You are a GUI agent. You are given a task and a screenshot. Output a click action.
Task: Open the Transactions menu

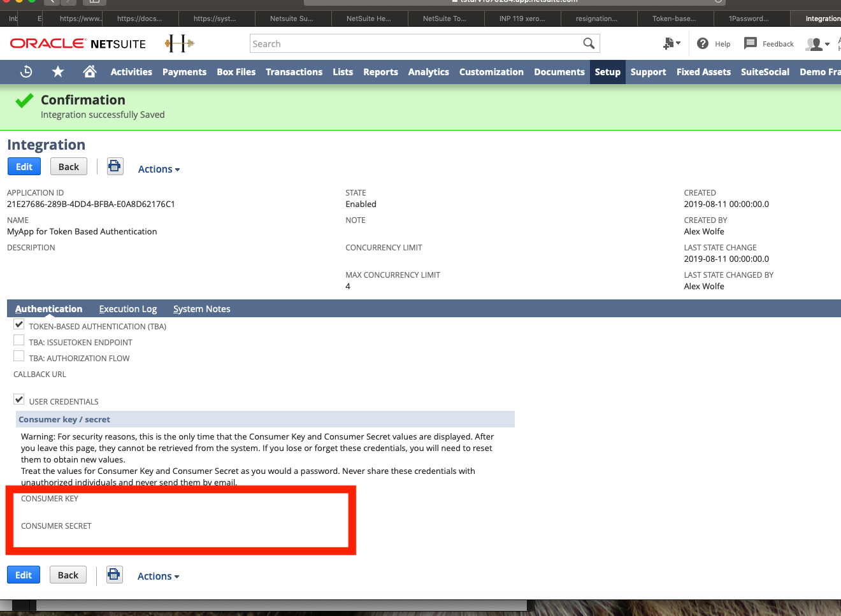(x=294, y=72)
